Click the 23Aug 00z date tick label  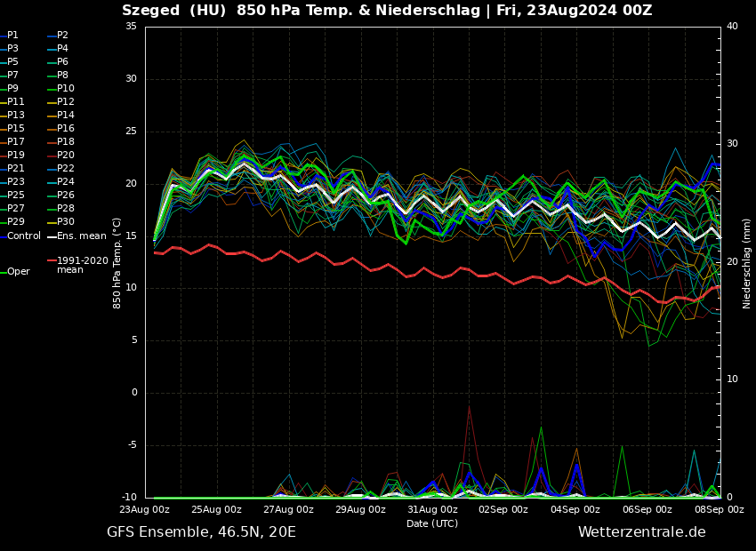click(146, 509)
